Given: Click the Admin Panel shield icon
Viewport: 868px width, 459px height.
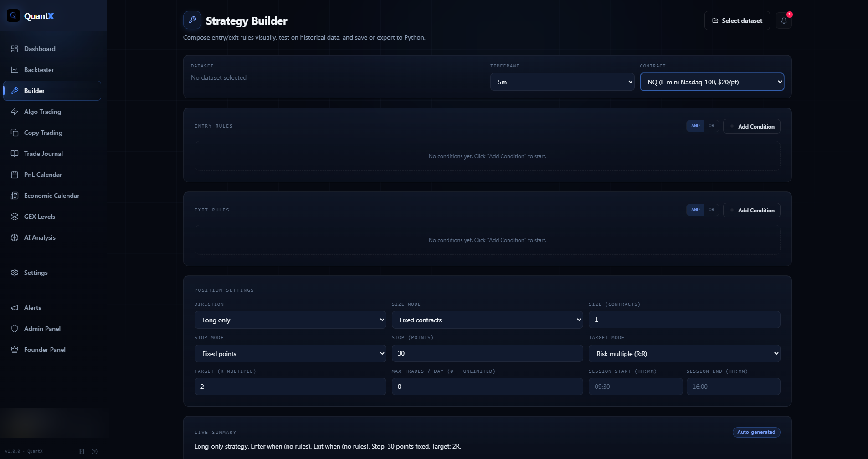Looking at the screenshot, I should (15, 329).
